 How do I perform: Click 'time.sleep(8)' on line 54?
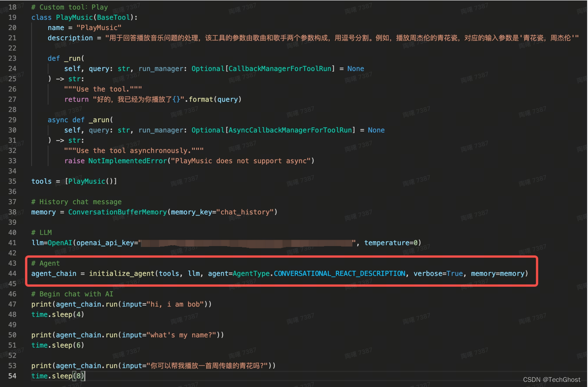pyautogui.click(x=58, y=376)
